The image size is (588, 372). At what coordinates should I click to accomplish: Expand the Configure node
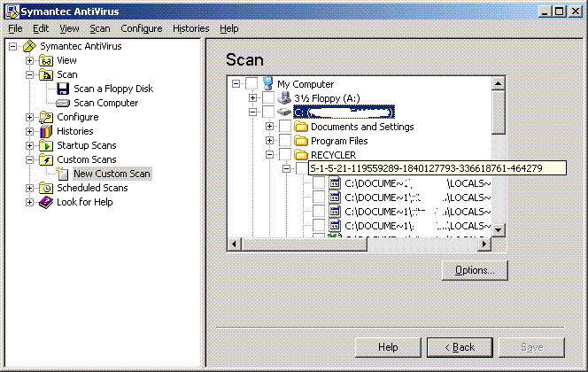tap(29, 118)
